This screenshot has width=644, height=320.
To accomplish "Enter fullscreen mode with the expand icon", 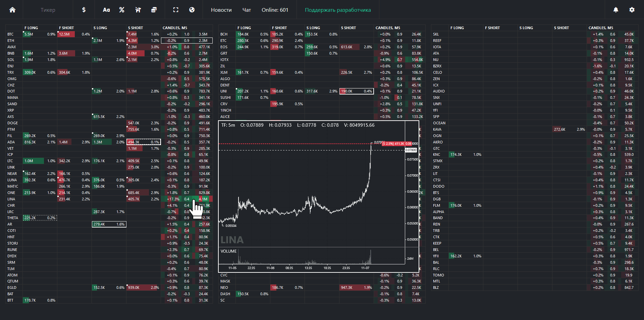I will [x=176, y=10].
